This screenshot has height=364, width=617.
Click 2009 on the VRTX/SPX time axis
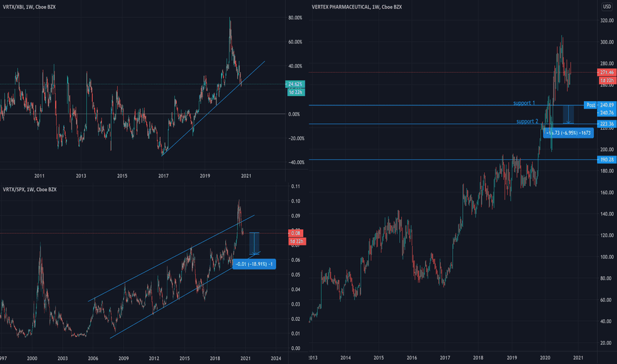pyautogui.click(x=124, y=359)
